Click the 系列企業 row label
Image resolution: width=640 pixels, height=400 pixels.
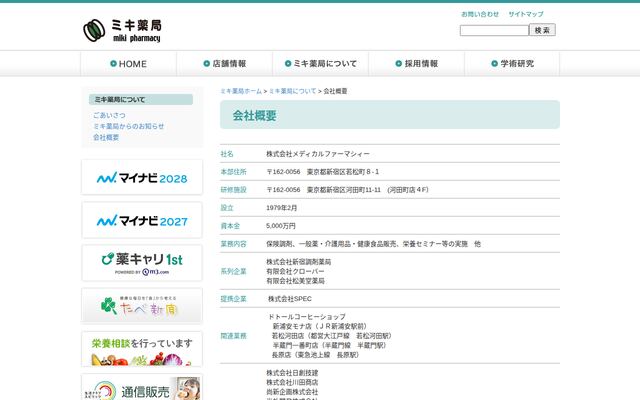[233, 271]
